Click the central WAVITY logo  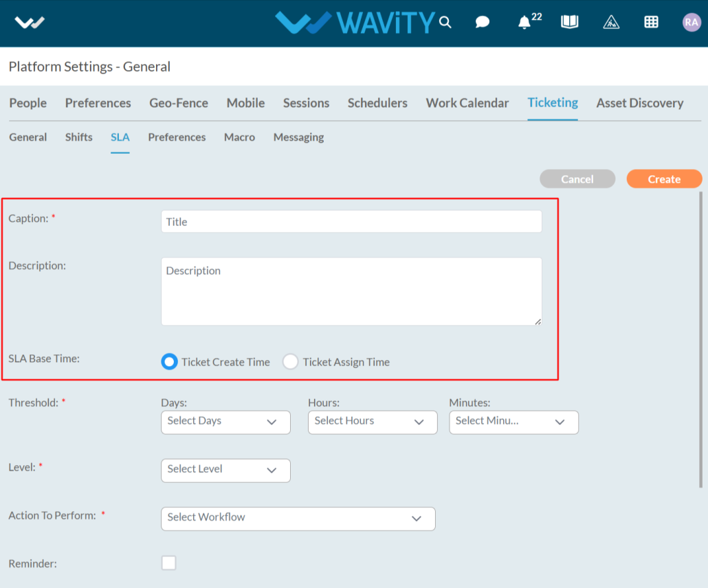[355, 22]
